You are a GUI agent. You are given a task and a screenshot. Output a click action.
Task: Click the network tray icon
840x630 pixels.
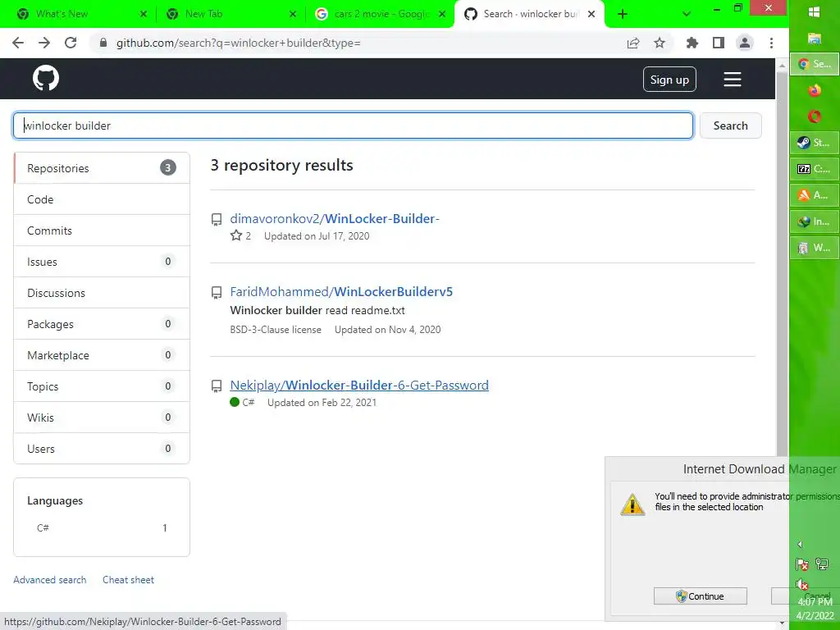[x=822, y=564]
